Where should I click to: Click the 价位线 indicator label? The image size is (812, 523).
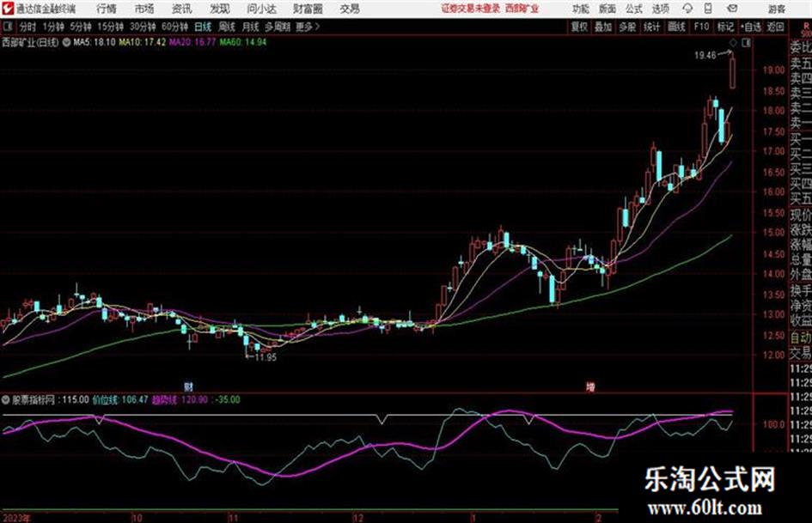tap(106, 399)
